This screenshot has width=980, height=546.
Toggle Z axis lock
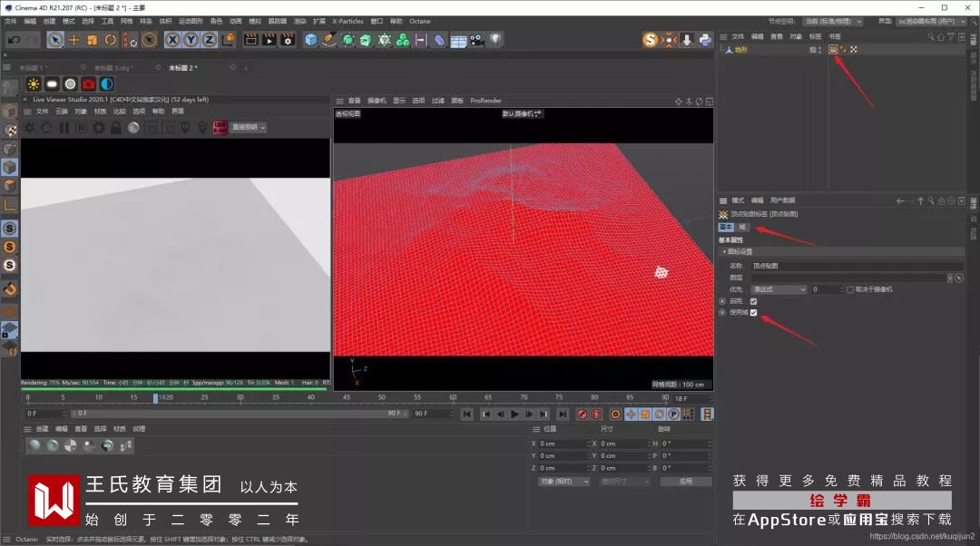click(x=210, y=40)
